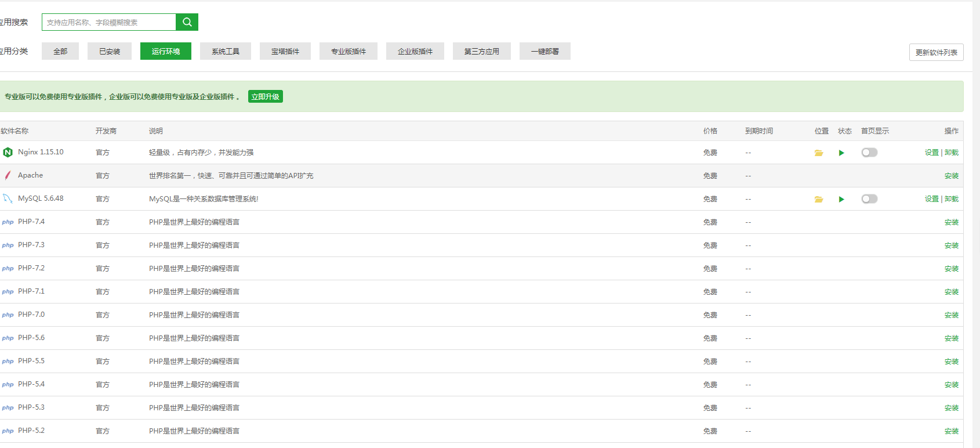Toggle MySQL homepage display switch

(x=869, y=198)
